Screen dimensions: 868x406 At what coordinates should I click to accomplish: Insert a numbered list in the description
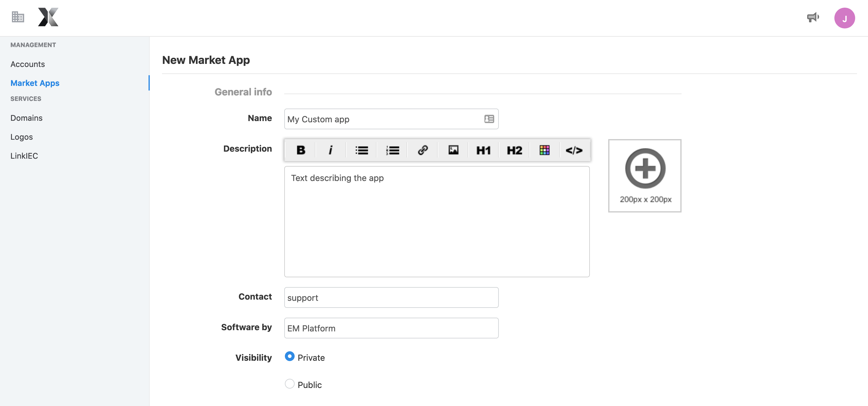pyautogui.click(x=392, y=150)
